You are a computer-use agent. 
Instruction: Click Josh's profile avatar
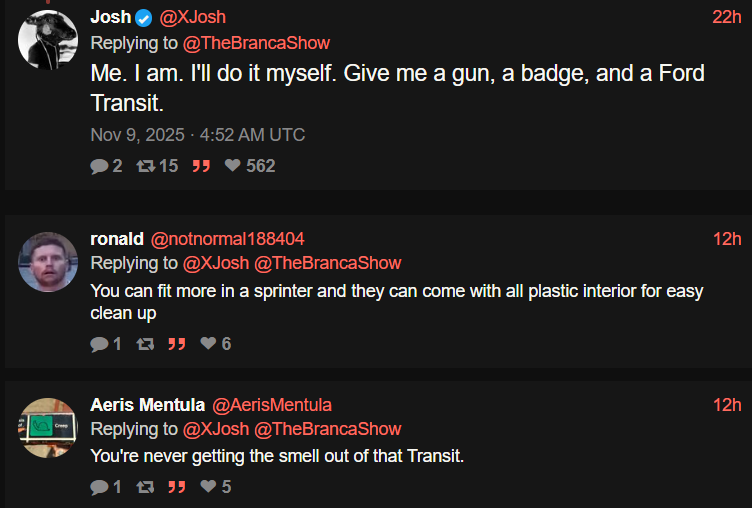pyautogui.click(x=48, y=40)
